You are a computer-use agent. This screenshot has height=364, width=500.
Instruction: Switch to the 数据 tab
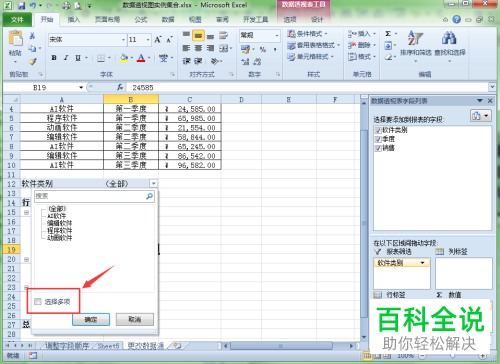[x=168, y=20]
